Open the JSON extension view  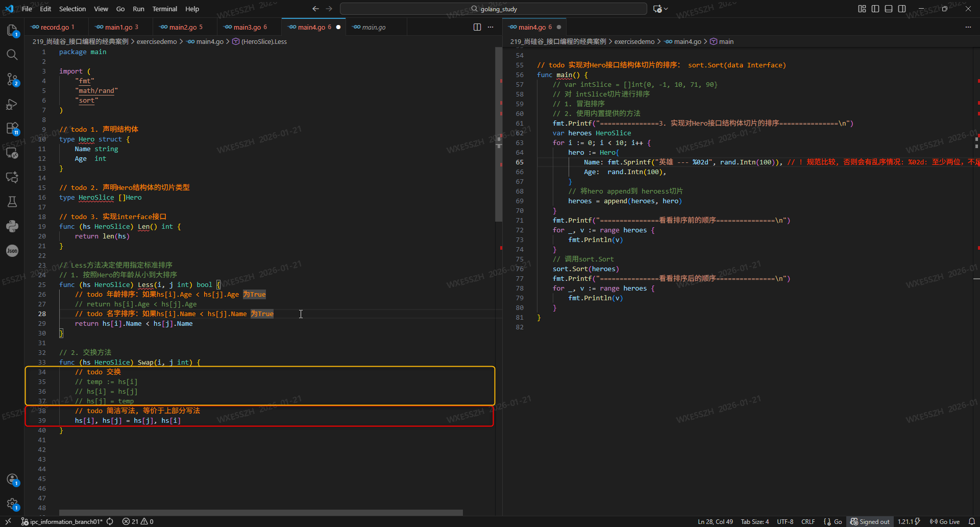12,251
